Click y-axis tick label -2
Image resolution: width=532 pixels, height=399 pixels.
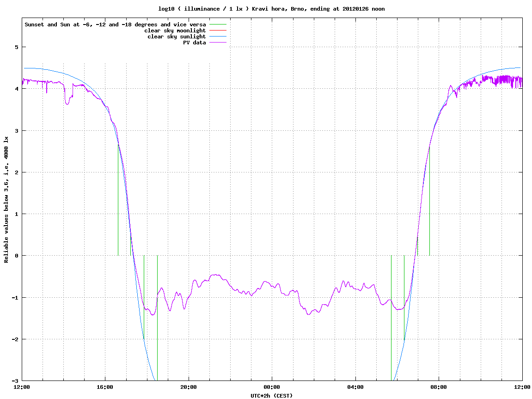tap(15, 339)
